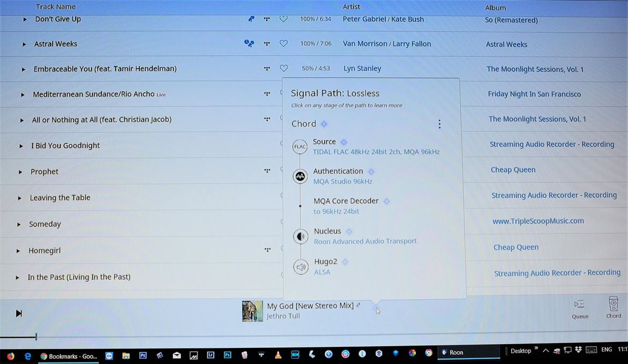The width and height of the screenshot is (628, 364).
Task: Click the TIDAL icon on the Mediterranean Sundance row
Action: click(267, 94)
